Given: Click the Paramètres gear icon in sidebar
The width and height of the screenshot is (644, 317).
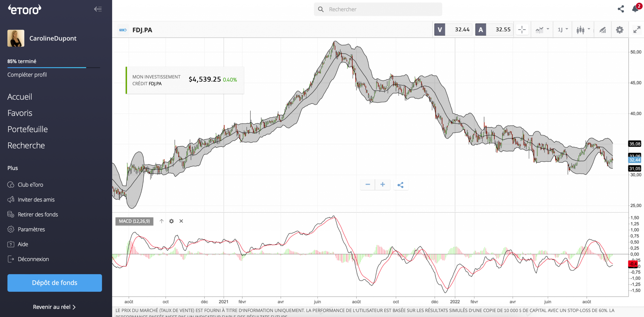Looking at the screenshot, I should [x=11, y=229].
